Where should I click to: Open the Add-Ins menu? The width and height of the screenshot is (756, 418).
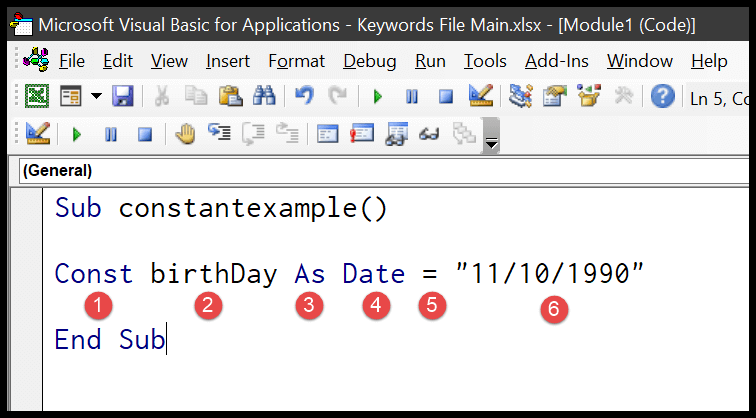click(x=558, y=61)
